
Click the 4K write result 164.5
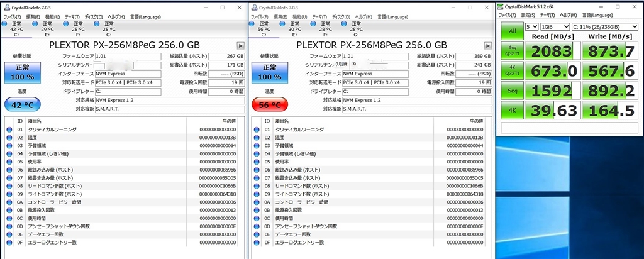[x=610, y=111]
